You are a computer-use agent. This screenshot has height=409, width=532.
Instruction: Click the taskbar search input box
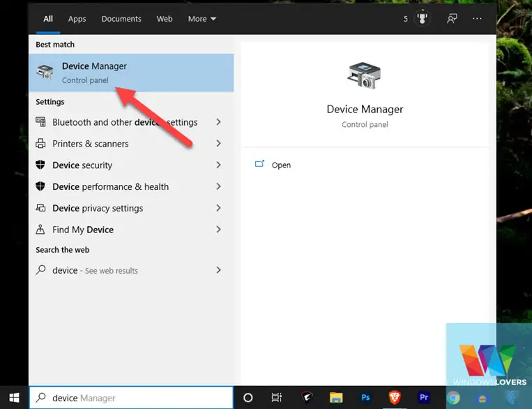tap(131, 397)
